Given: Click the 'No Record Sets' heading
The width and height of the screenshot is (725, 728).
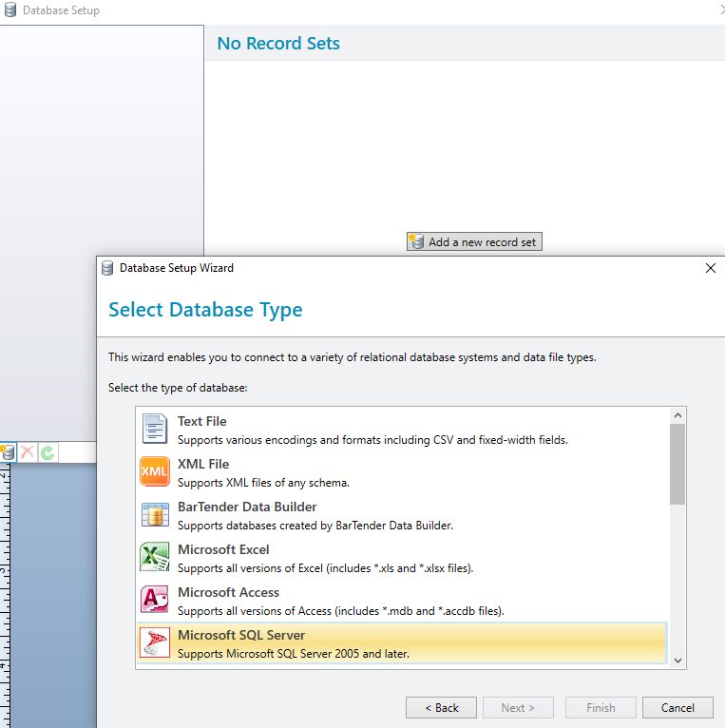Looking at the screenshot, I should (x=278, y=43).
